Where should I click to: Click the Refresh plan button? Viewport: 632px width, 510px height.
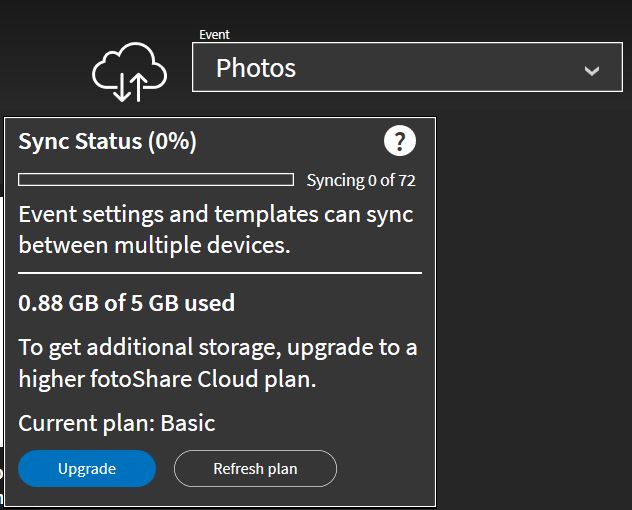(255, 468)
